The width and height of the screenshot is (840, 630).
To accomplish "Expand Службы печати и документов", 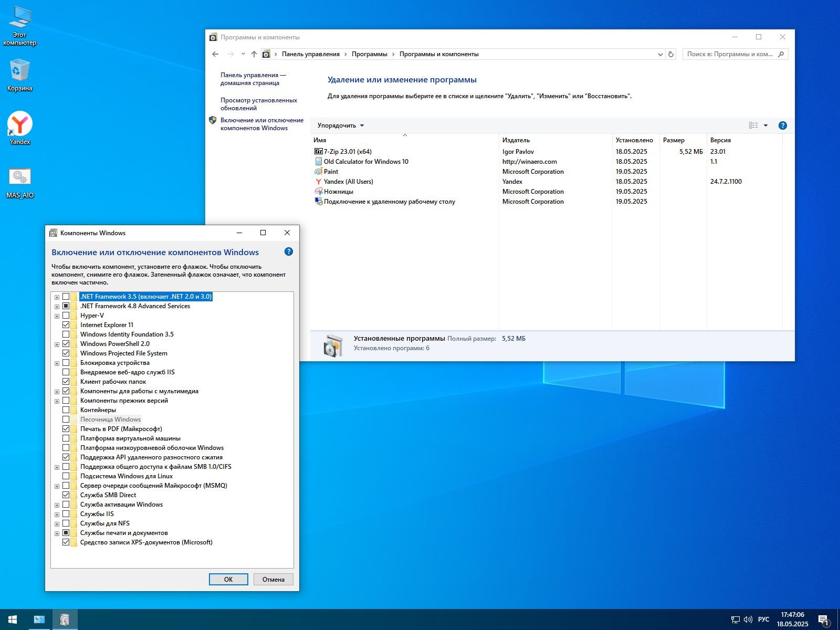I will point(57,533).
